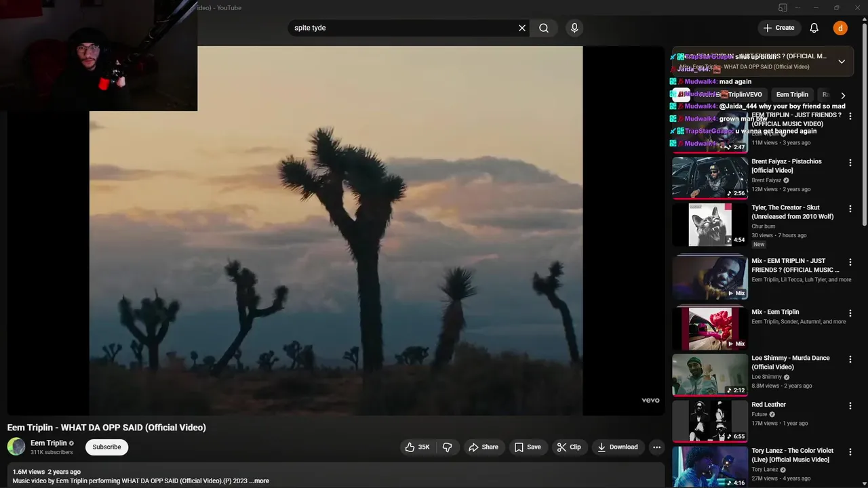The image size is (868, 488).
Task: Click the cast icon in title bar
Action: coord(783,7)
